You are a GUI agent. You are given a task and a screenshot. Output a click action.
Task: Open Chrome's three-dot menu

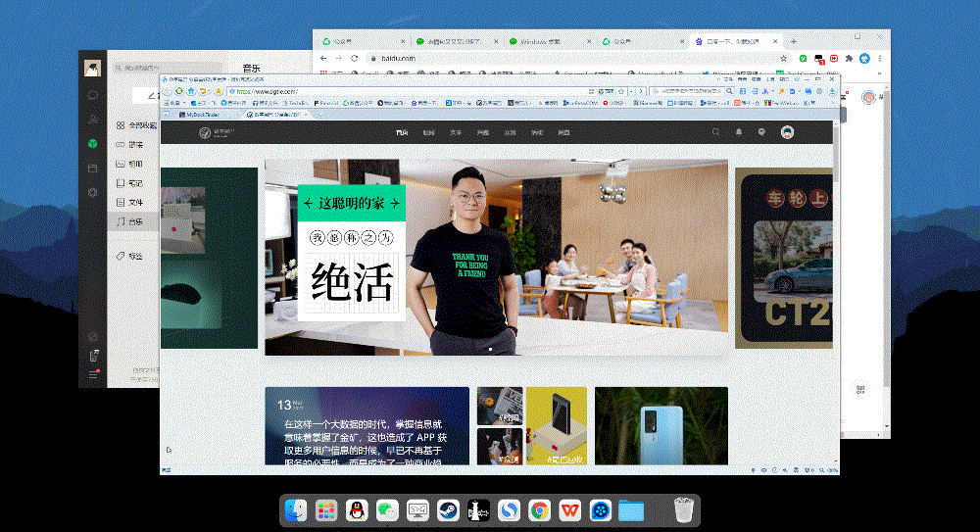click(880, 58)
